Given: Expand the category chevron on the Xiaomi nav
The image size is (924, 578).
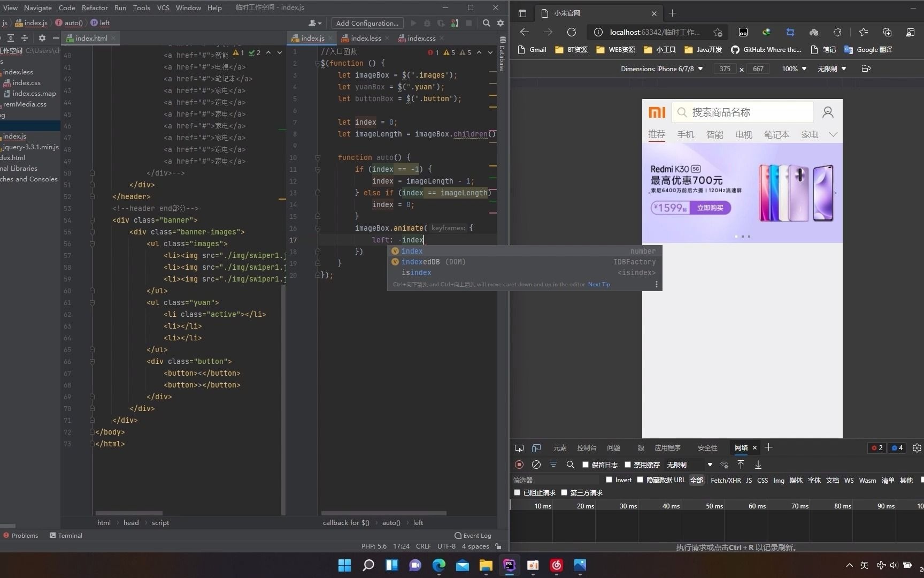Looking at the screenshot, I should coord(833,134).
